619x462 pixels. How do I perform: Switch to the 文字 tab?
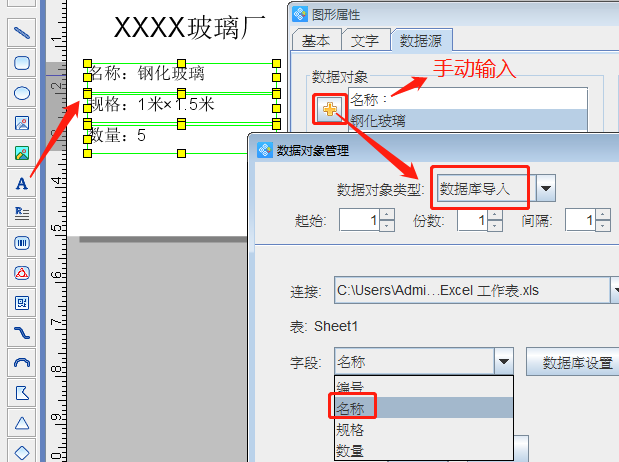[x=365, y=41]
